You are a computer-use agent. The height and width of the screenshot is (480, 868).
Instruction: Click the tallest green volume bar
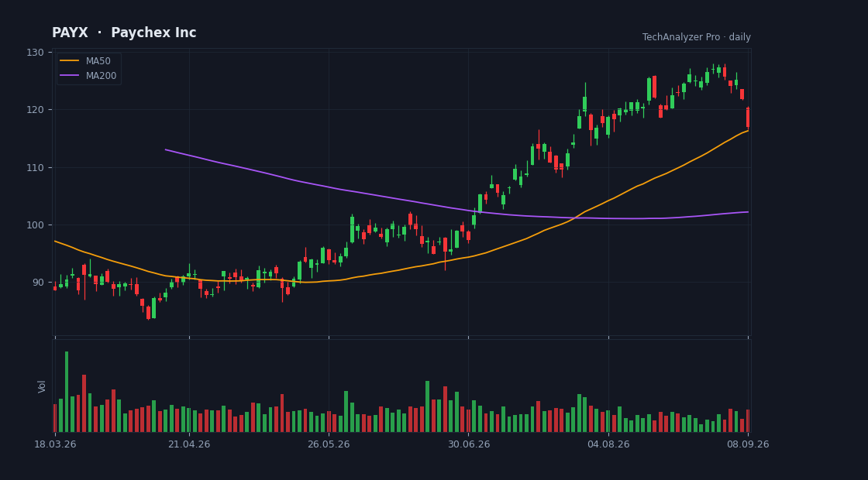click(67, 392)
